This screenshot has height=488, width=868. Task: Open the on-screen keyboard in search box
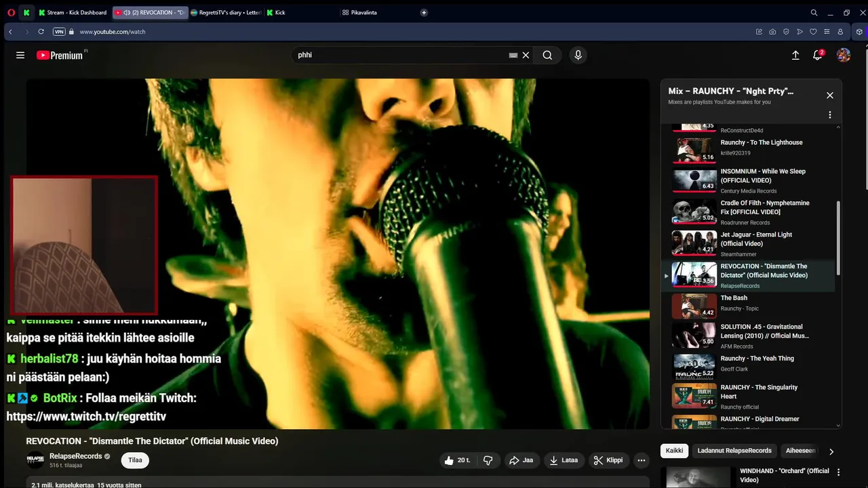point(513,55)
